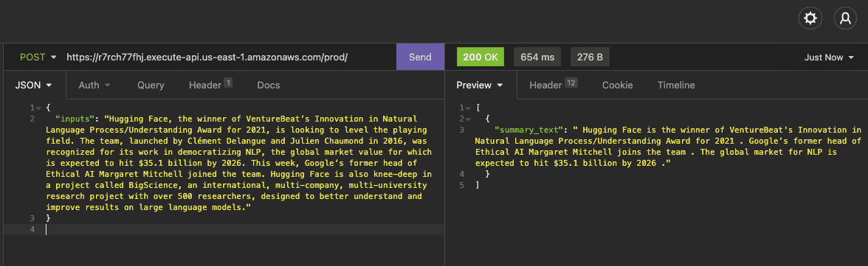The image size is (868, 266).
Task: Send the request with Send button
Action: (420, 57)
